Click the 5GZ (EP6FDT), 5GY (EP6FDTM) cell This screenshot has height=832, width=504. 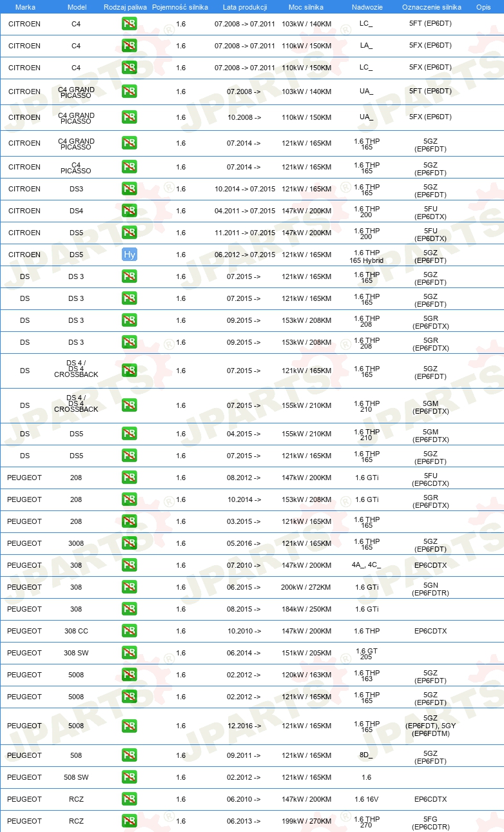point(431,726)
